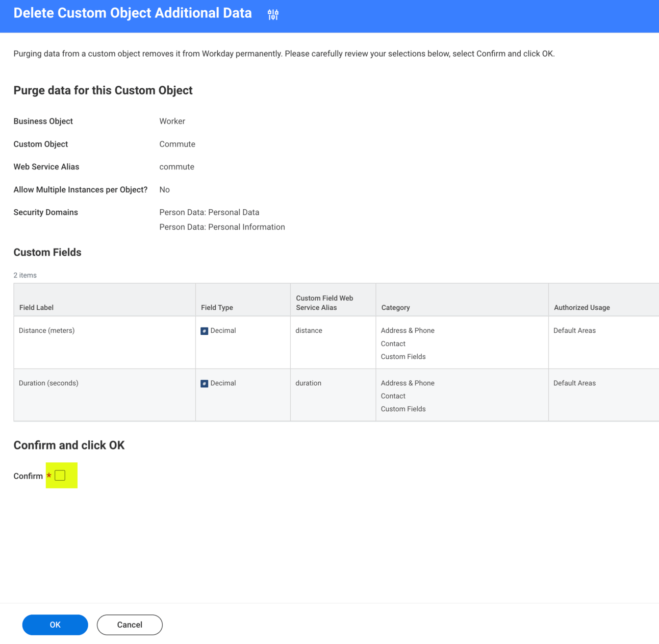Tick the Confirm checkbox

[x=60, y=476]
